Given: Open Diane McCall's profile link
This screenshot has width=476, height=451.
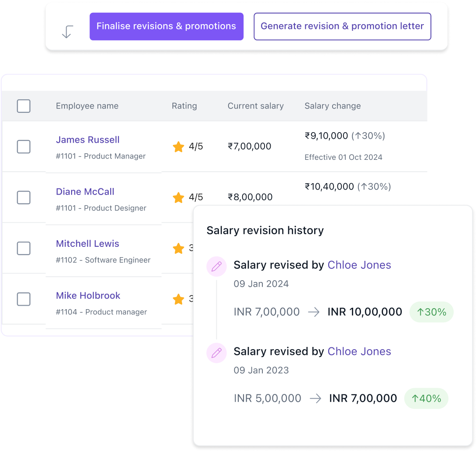Looking at the screenshot, I should [x=85, y=192].
